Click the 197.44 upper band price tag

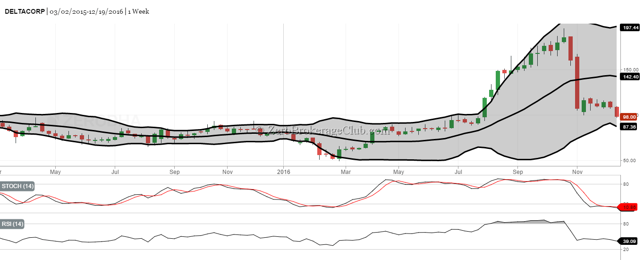coord(630,27)
